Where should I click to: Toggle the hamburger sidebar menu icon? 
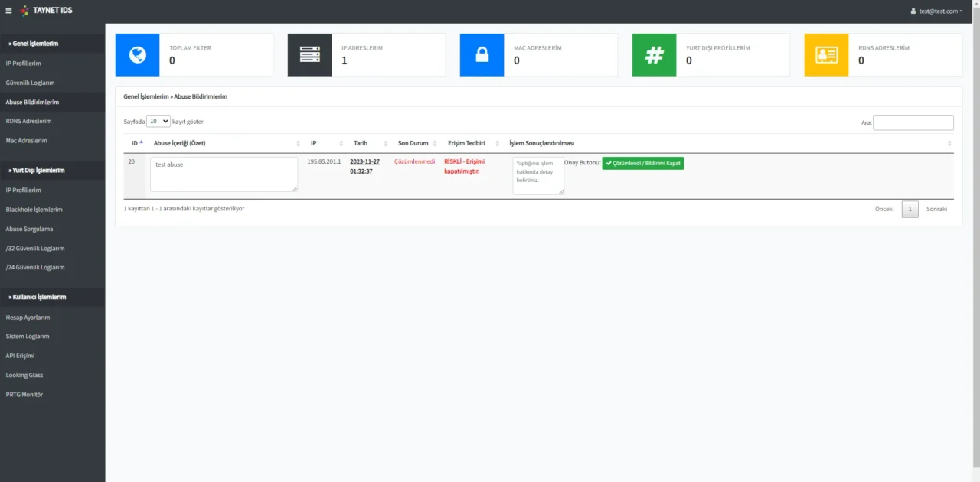pyautogui.click(x=9, y=11)
